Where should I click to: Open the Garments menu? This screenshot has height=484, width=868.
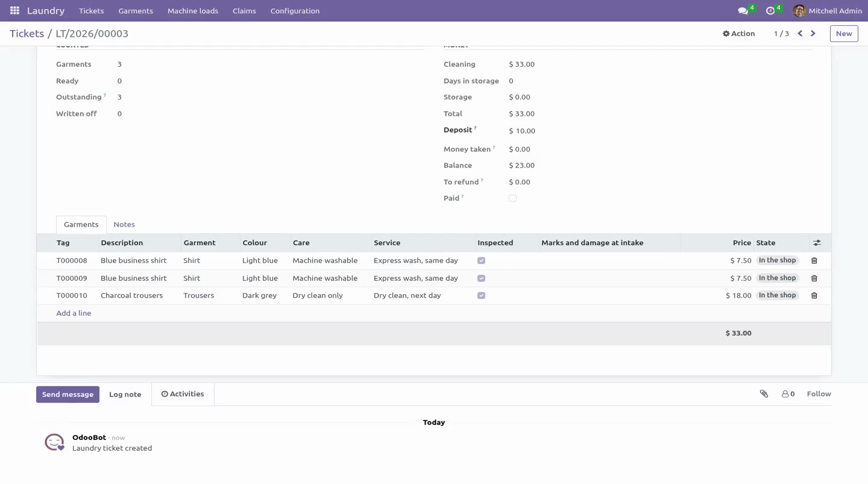click(x=136, y=11)
